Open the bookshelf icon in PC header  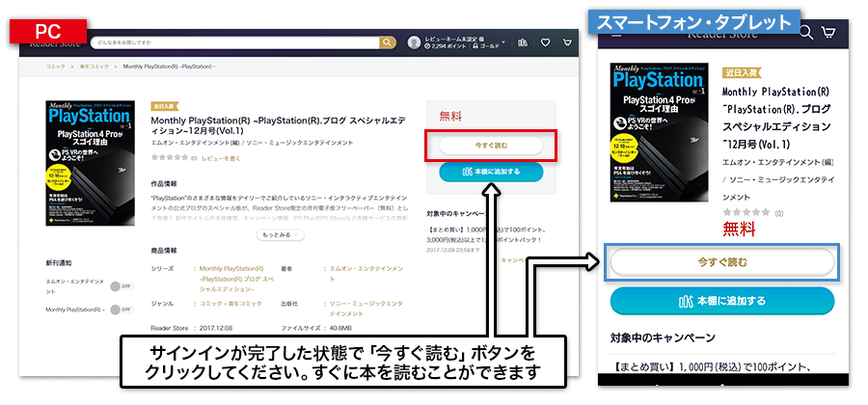tap(523, 42)
